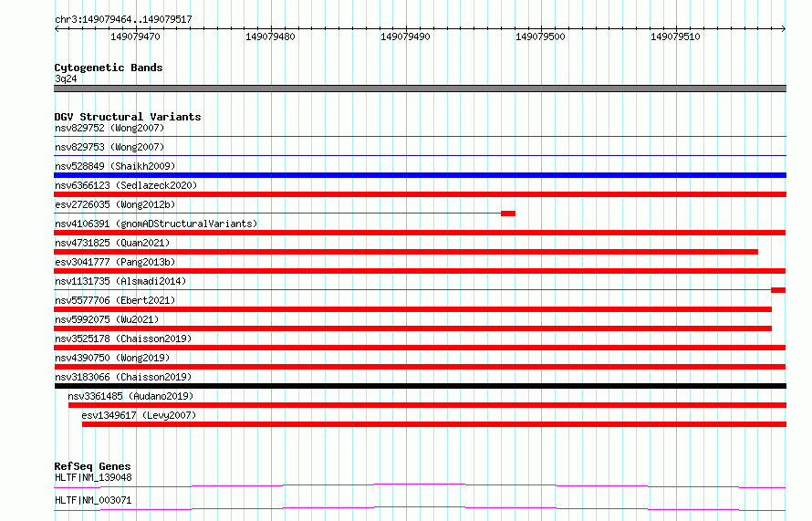Image resolution: width=812 pixels, height=521 pixels.
Task: Open variant nsv4390750 (Wong2019) label
Action: pos(112,358)
